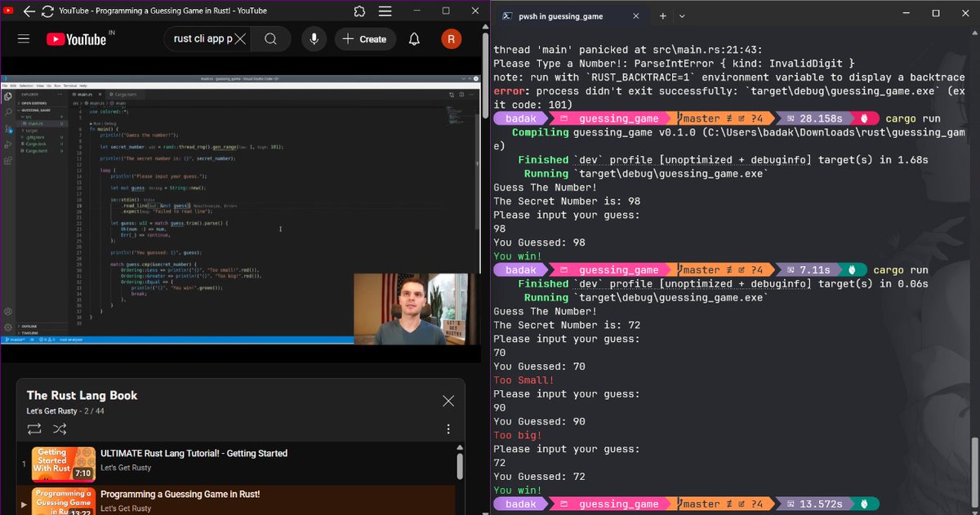The height and width of the screenshot is (515, 980).
Task: Open the terminal profiles dropdown chevron
Action: 682,16
